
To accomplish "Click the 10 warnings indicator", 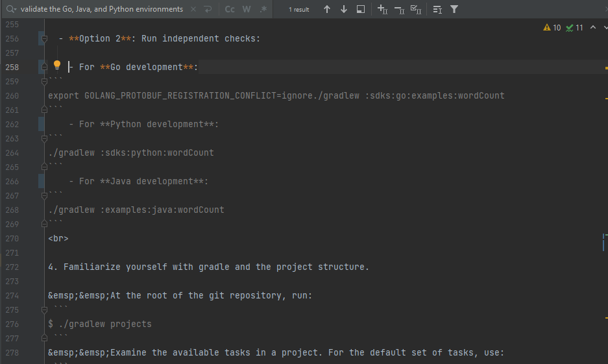I will tap(552, 27).
